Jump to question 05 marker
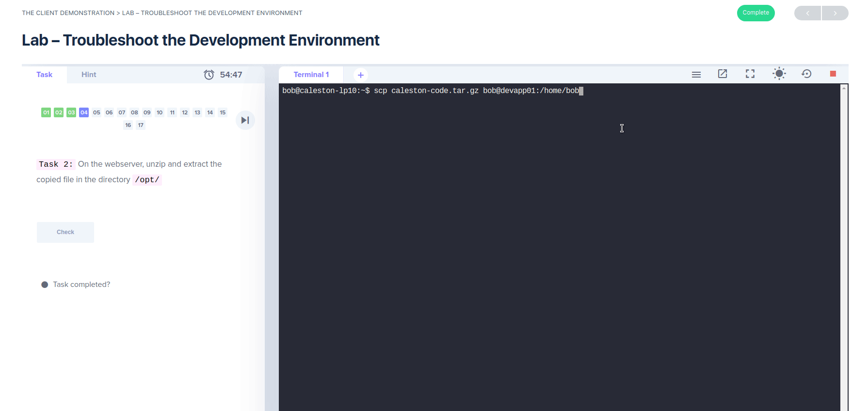Image resolution: width=868 pixels, height=411 pixels. (96, 112)
